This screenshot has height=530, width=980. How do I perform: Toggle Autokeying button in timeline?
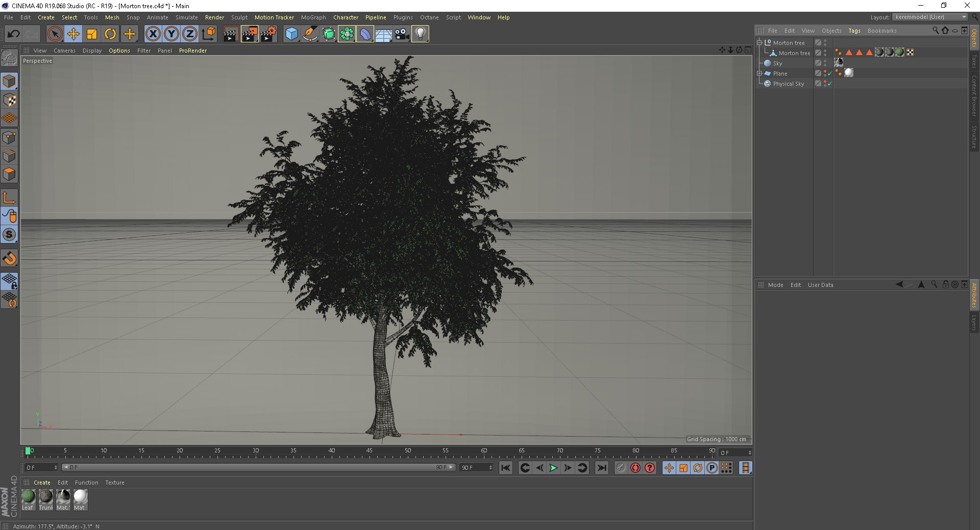(x=635, y=468)
